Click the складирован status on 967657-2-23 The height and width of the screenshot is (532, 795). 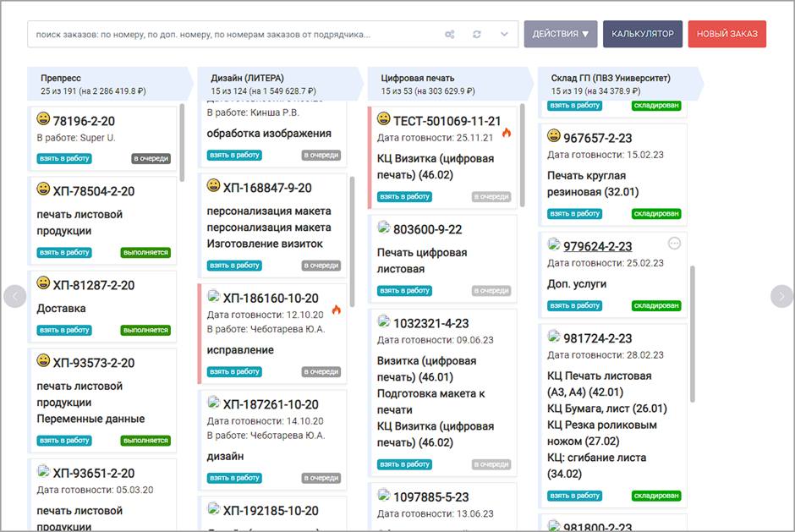[656, 213]
